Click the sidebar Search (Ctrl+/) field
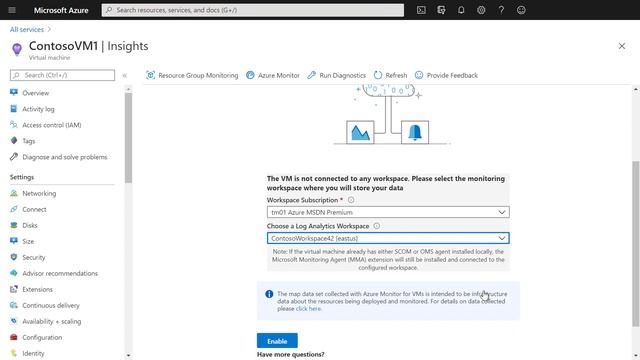 point(62,75)
